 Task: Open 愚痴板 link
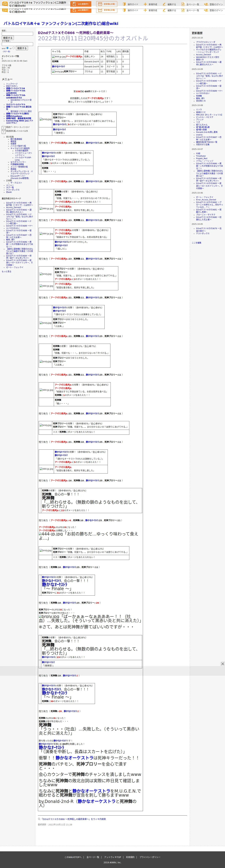click(x=13, y=169)
